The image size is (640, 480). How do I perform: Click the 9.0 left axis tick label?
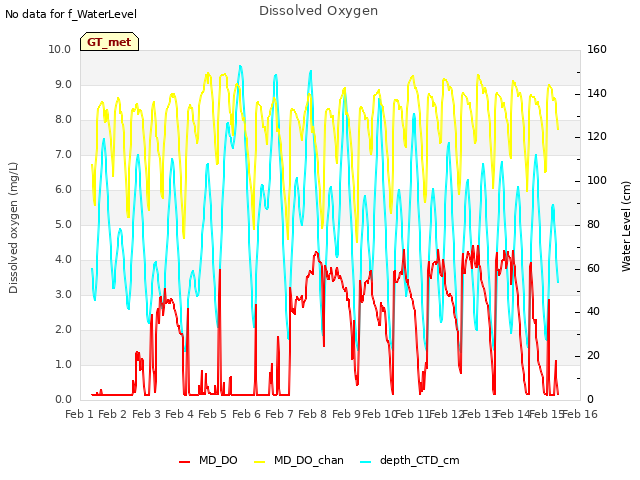63,84
